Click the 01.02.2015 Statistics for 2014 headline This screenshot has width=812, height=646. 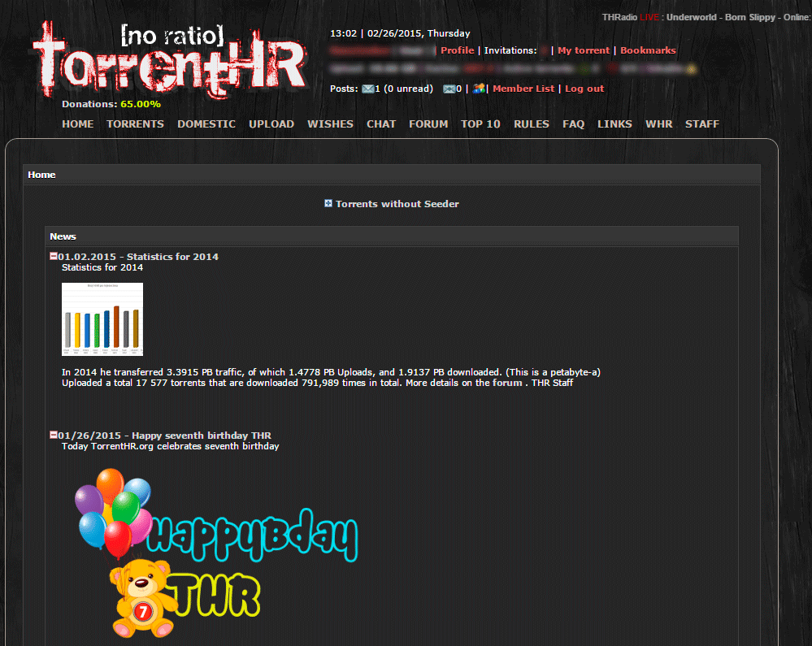click(138, 256)
